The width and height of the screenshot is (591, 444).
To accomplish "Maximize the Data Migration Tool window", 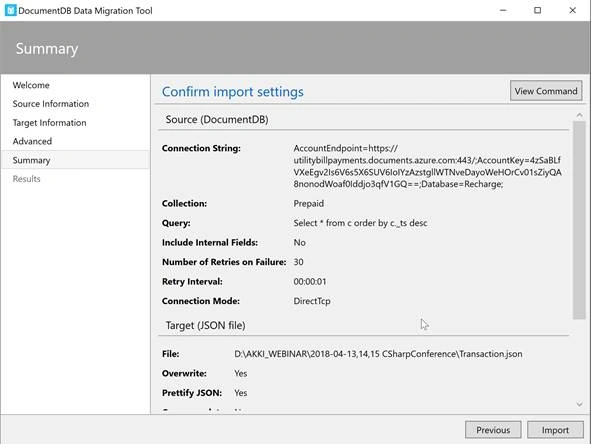I will [537, 10].
